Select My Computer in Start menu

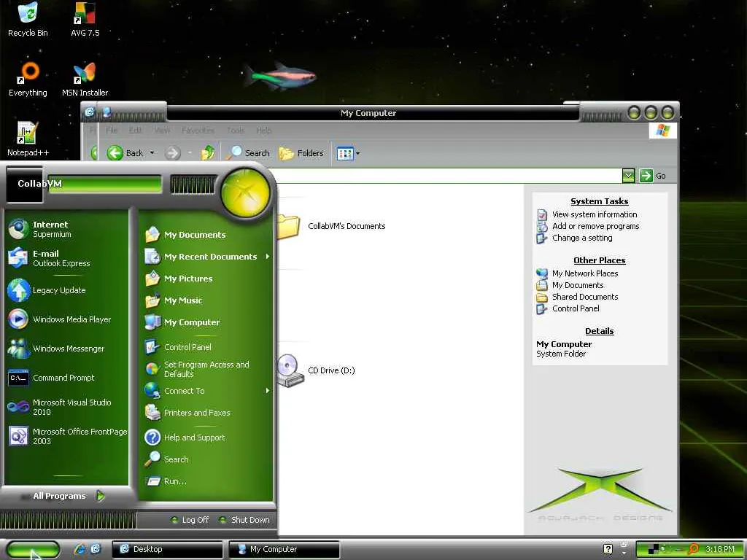[206, 322]
